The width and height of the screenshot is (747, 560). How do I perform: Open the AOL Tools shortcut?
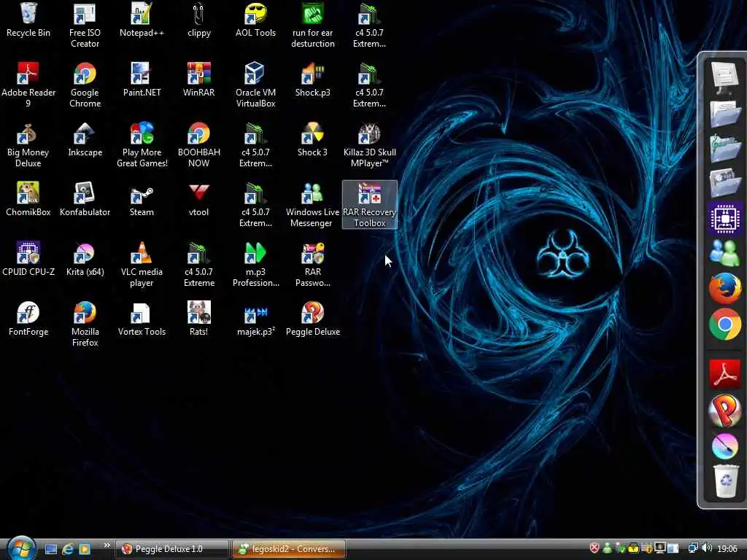tap(255, 20)
